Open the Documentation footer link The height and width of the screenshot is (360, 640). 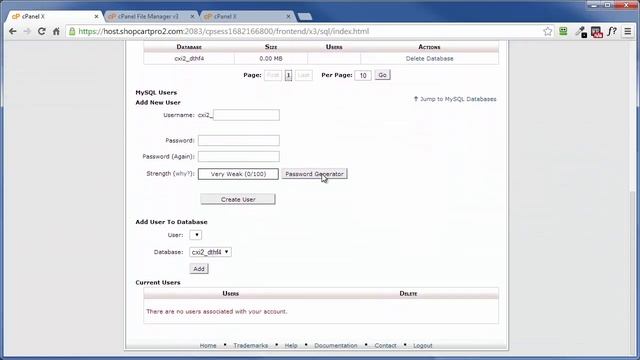click(336, 345)
